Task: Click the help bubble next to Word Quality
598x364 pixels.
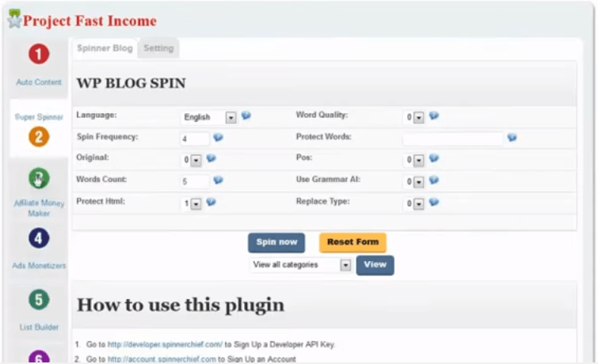Action: [x=434, y=116]
